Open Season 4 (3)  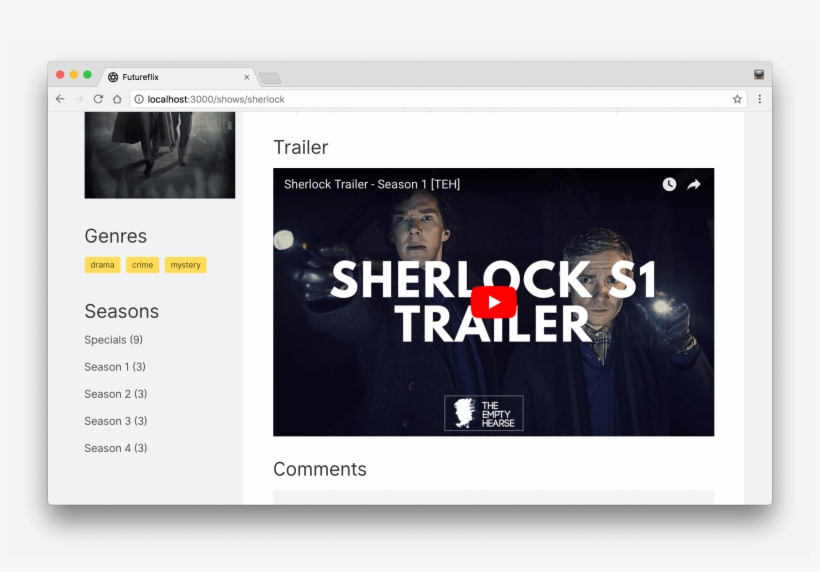116,449
